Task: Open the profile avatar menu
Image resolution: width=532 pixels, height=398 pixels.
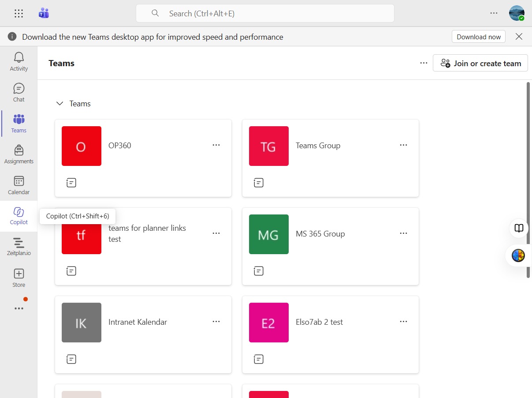Action: click(517, 13)
